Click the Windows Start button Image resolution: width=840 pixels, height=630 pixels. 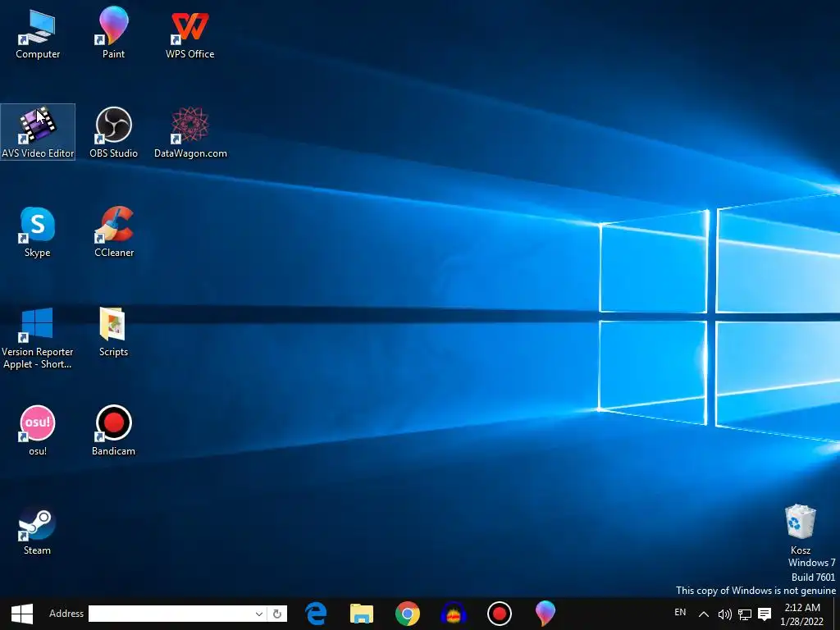coord(22,614)
